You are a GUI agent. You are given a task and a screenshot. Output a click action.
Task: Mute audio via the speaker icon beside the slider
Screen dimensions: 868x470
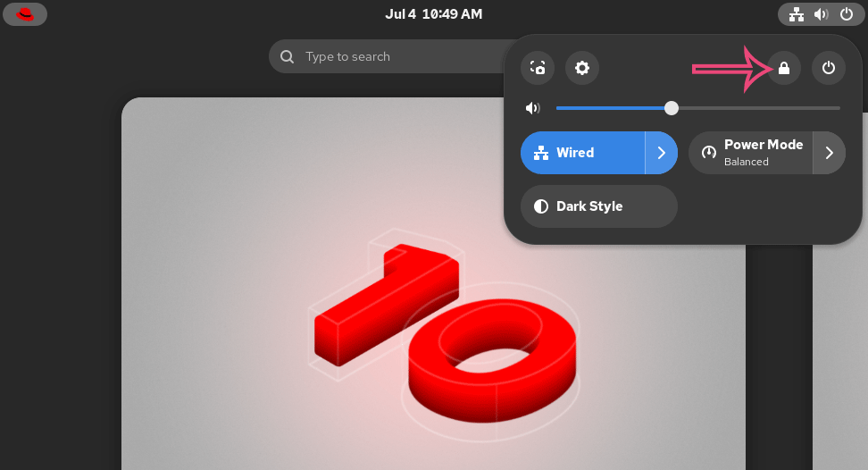[532, 108]
